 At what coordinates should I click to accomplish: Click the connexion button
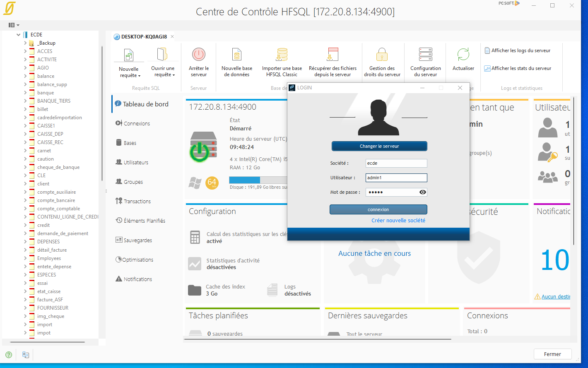click(378, 209)
